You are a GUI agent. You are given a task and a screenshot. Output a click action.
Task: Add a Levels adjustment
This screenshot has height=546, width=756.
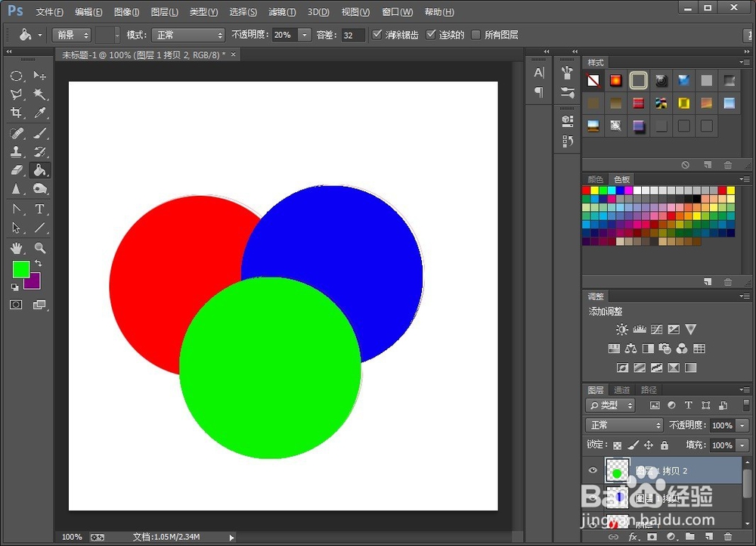640,330
